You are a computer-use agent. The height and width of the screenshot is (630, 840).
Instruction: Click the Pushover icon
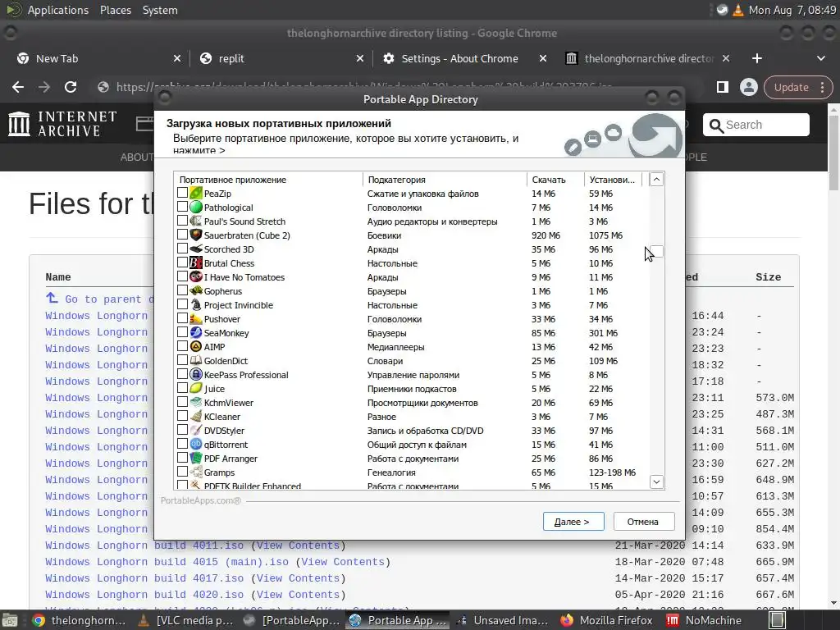[196, 318]
